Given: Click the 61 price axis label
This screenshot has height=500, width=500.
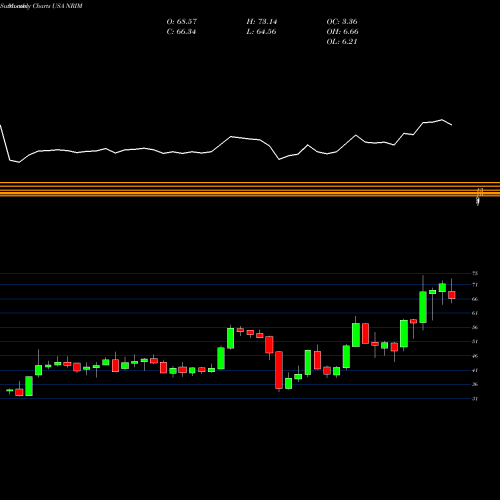Looking at the screenshot, I should [475, 313].
